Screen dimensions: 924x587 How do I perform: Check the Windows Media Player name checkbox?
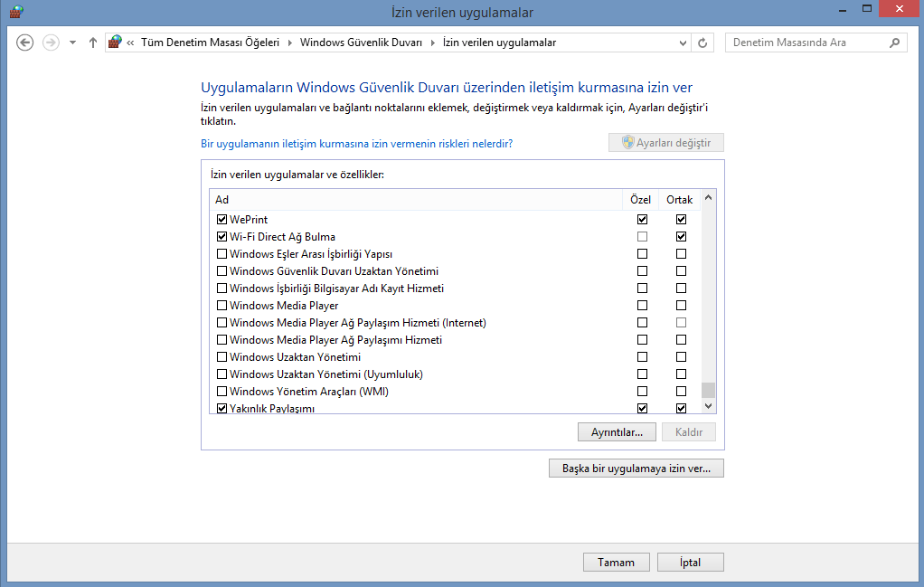click(x=222, y=306)
